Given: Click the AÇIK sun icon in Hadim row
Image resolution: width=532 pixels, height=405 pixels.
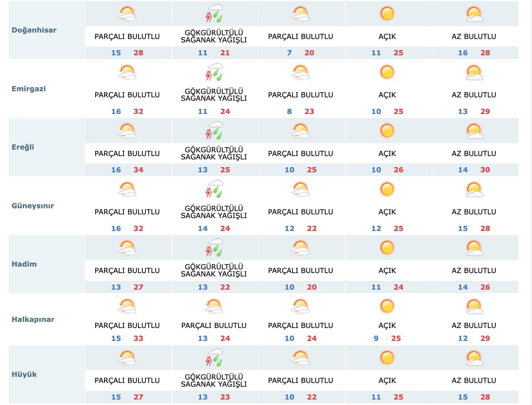Looking at the screenshot, I should click(387, 248).
